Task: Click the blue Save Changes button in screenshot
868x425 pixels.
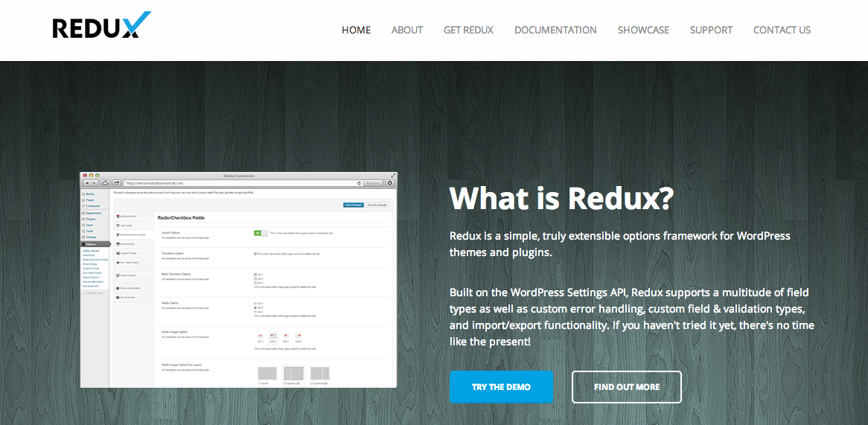Action: 353,205
